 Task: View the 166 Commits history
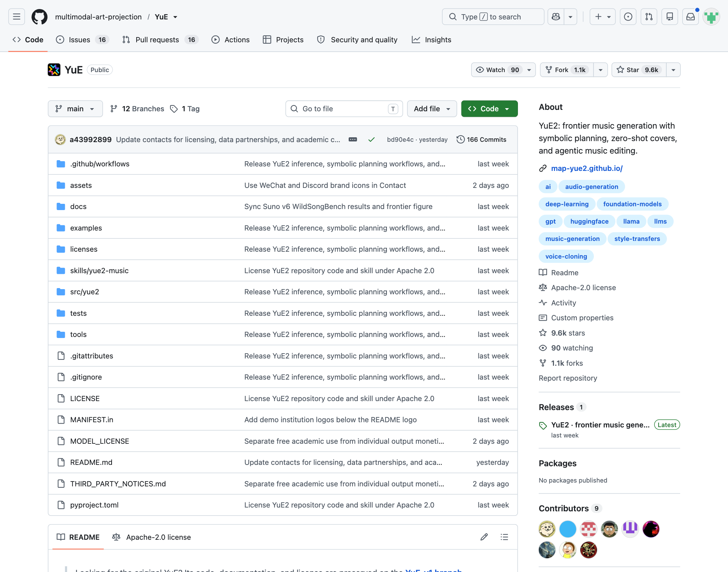tap(481, 139)
